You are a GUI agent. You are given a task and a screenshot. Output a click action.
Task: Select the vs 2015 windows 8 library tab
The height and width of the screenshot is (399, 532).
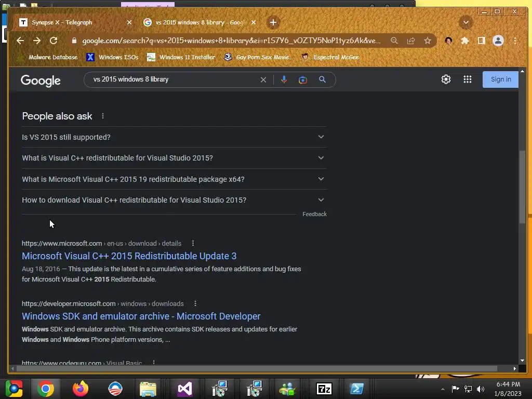coord(200,22)
